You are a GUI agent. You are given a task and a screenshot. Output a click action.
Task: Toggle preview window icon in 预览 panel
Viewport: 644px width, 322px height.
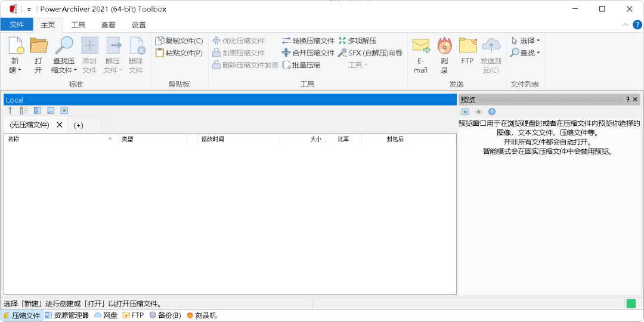coord(465,112)
